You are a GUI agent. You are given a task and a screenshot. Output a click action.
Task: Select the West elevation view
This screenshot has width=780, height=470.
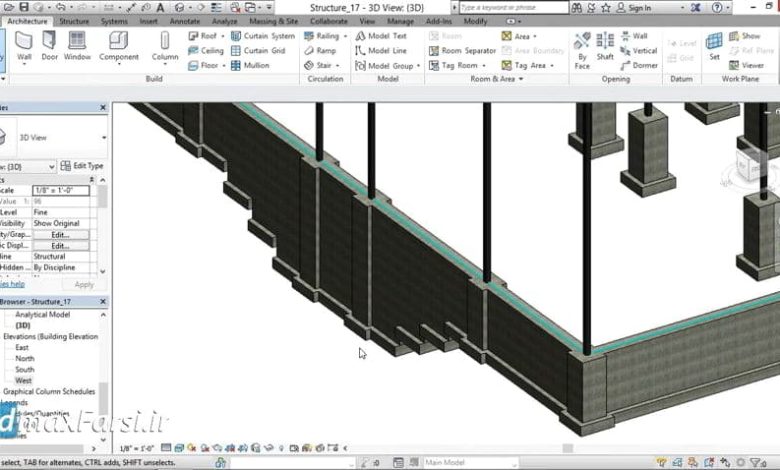coord(23,380)
